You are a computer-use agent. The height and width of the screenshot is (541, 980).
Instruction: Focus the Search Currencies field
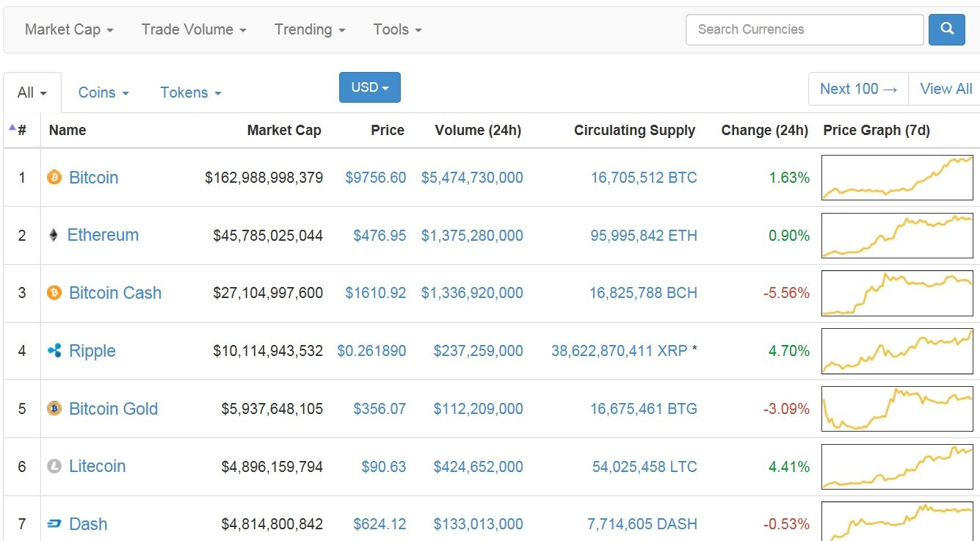(804, 30)
